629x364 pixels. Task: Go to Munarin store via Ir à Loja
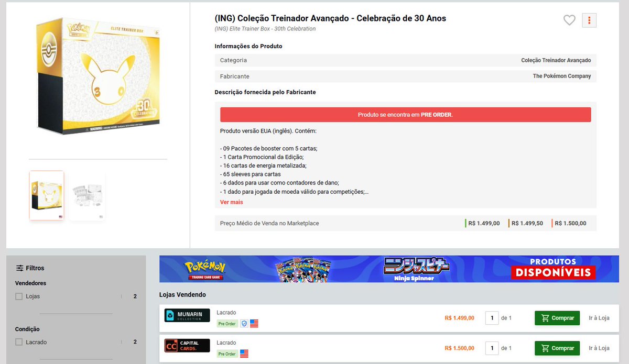[599, 318]
